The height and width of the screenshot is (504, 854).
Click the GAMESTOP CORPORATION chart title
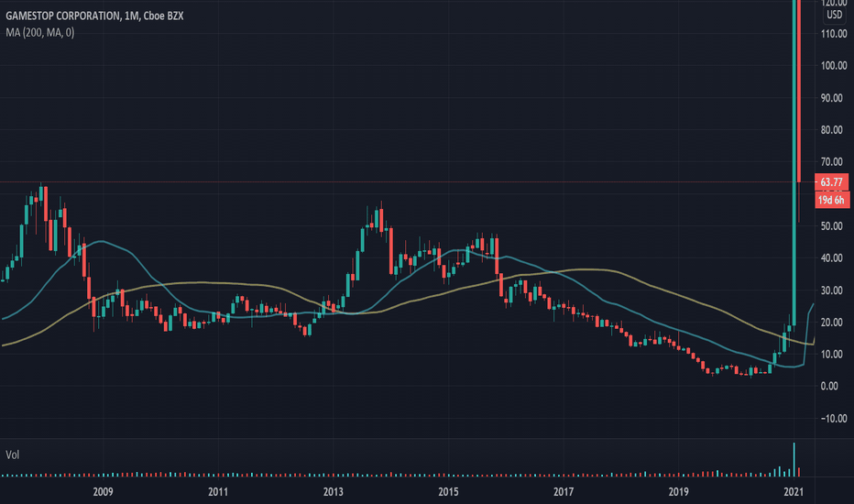[94, 16]
